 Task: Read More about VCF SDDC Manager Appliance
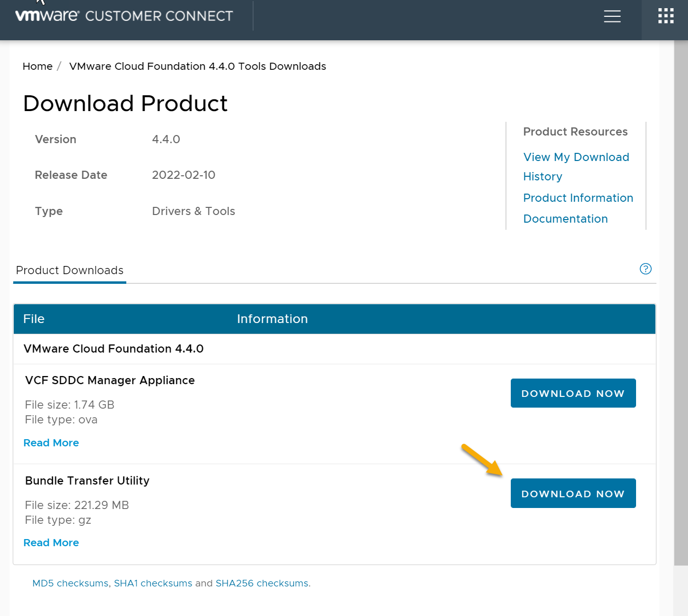point(51,443)
